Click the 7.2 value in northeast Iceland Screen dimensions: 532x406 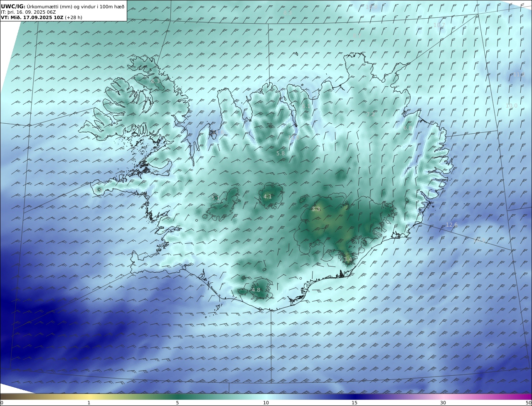coord(370,114)
